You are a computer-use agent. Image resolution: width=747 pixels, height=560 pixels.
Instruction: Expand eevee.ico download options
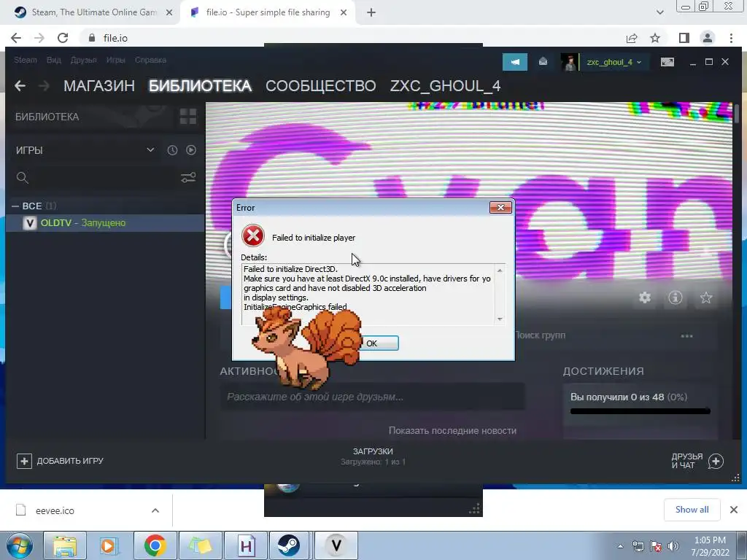pyautogui.click(x=155, y=510)
